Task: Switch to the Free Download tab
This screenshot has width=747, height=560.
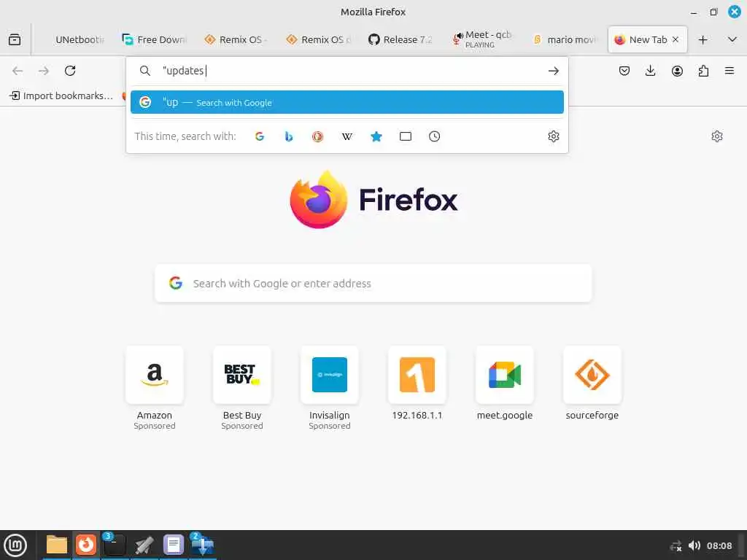Action: (155, 39)
